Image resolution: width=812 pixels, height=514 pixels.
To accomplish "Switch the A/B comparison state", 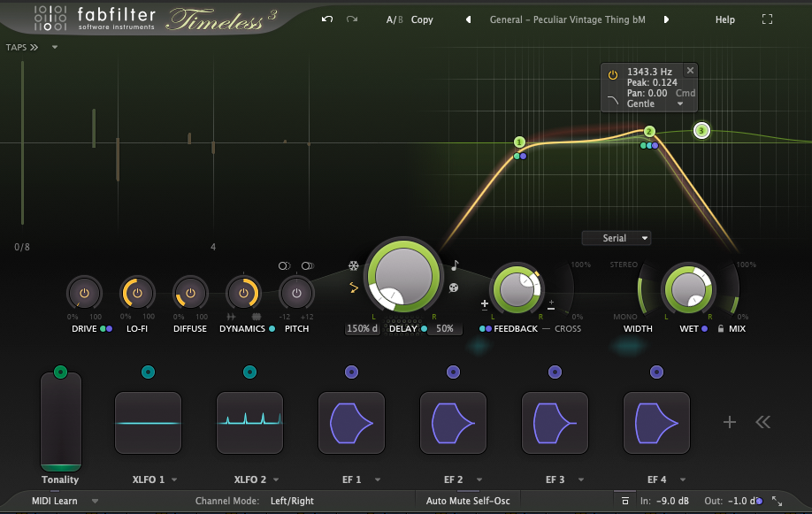I will click(395, 19).
